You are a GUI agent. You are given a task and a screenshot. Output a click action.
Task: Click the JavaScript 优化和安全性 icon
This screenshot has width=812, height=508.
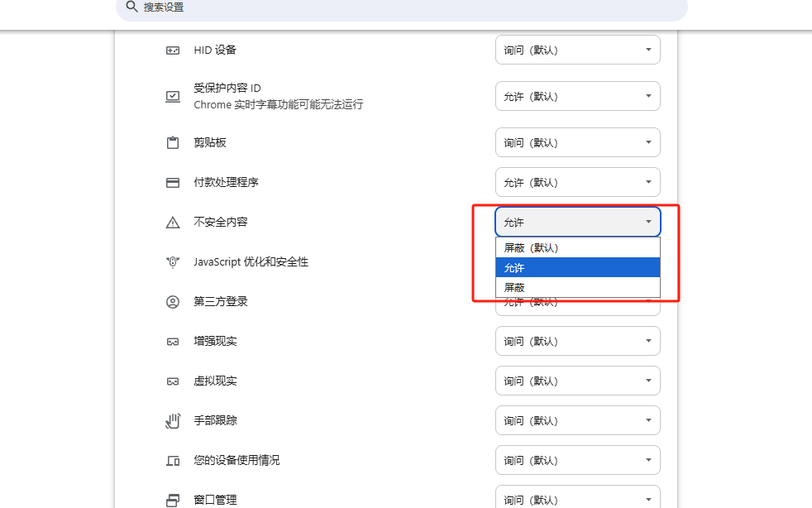pyautogui.click(x=172, y=261)
